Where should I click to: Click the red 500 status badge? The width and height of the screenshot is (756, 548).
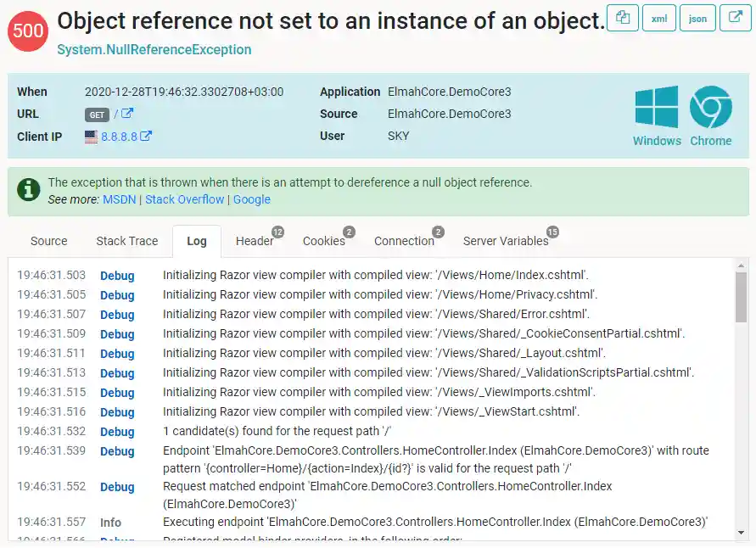pyautogui.click(x=29, y=29)
